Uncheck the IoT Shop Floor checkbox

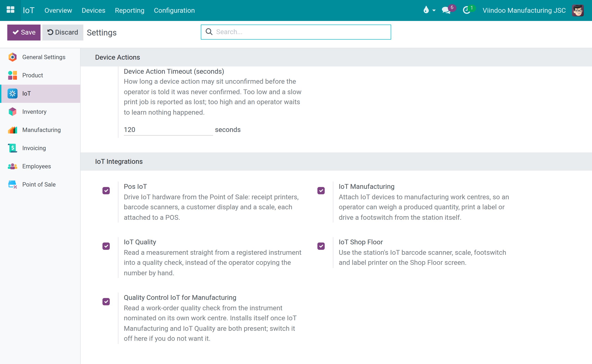pyautogui.click(x=321, y=246)
